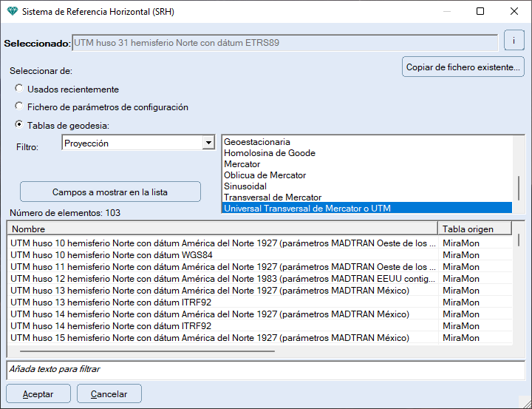Click the green diamond app icon in title bar

[11, 12]
